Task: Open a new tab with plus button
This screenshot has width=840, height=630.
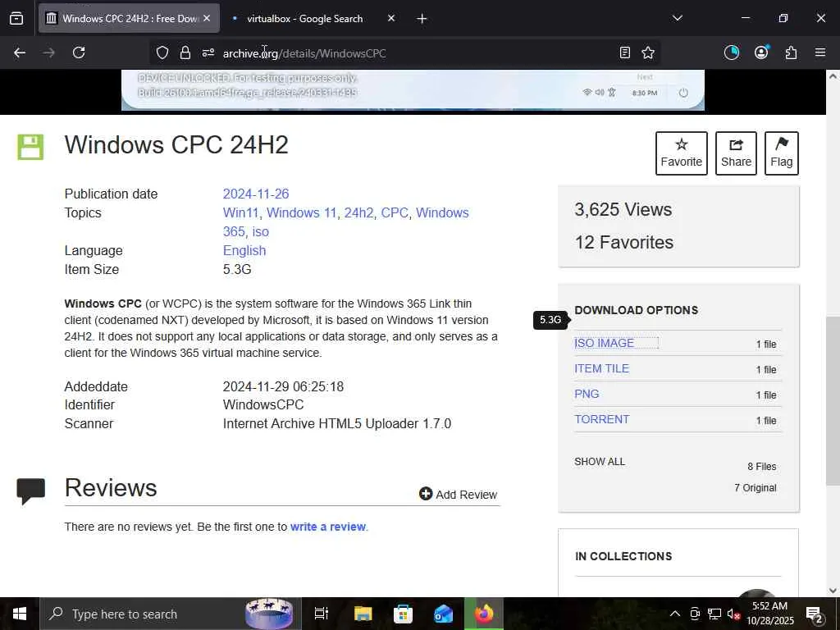Action: pyautogui.click(x=422, y=19)
